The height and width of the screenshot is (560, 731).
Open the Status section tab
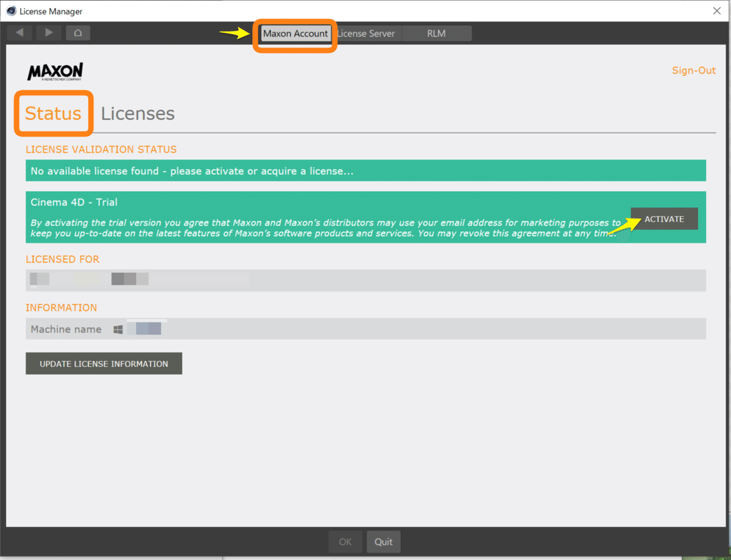coord(53,113)
